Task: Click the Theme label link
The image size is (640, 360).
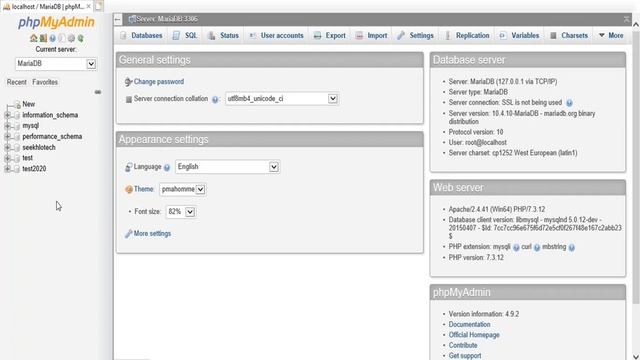Action: tap(144, 189)
